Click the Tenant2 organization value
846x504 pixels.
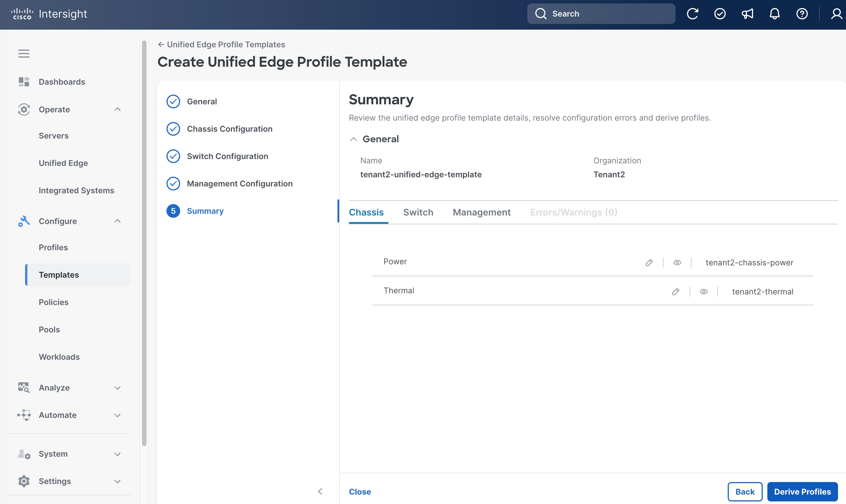pyautogui.click(x=609, y=174)
